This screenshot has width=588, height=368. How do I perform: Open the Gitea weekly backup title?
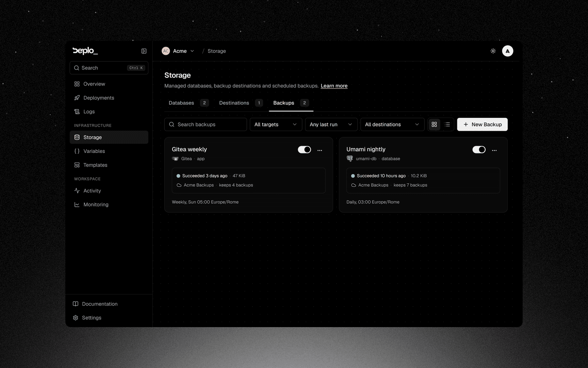click(x=189, y=149)
